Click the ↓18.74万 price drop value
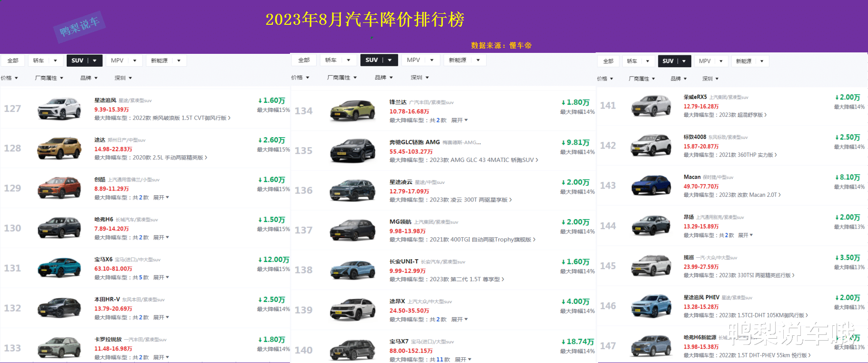The height and width of the screenshot is (363, 868). click(x=578, y=342)
